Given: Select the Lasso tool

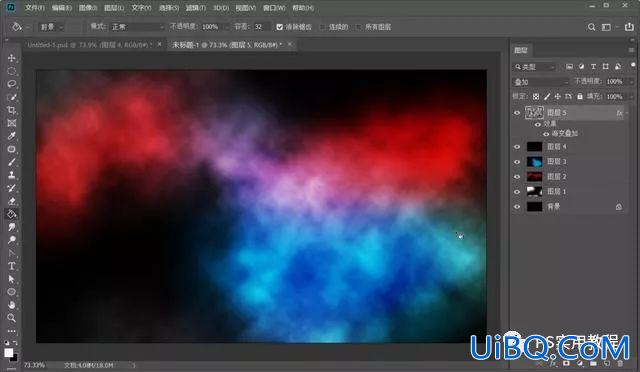Looking at the screenshot, I should point(11,84).
